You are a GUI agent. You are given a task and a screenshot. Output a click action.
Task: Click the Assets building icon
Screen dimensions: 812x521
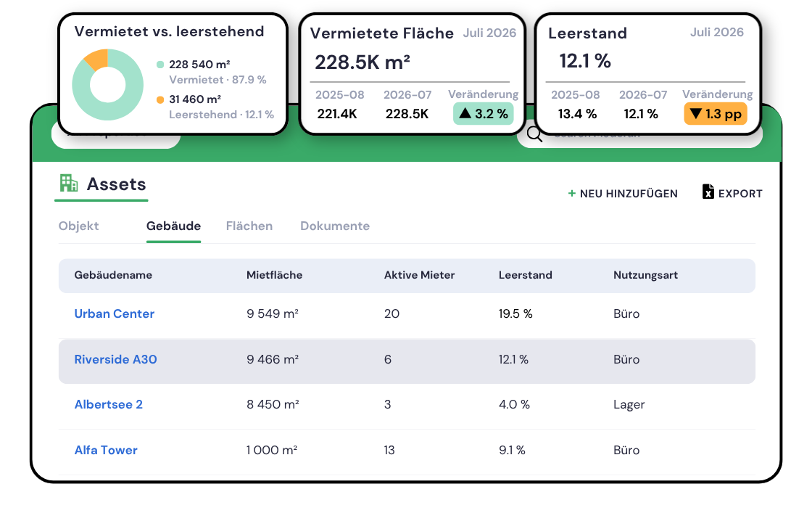tap(69, 183)
